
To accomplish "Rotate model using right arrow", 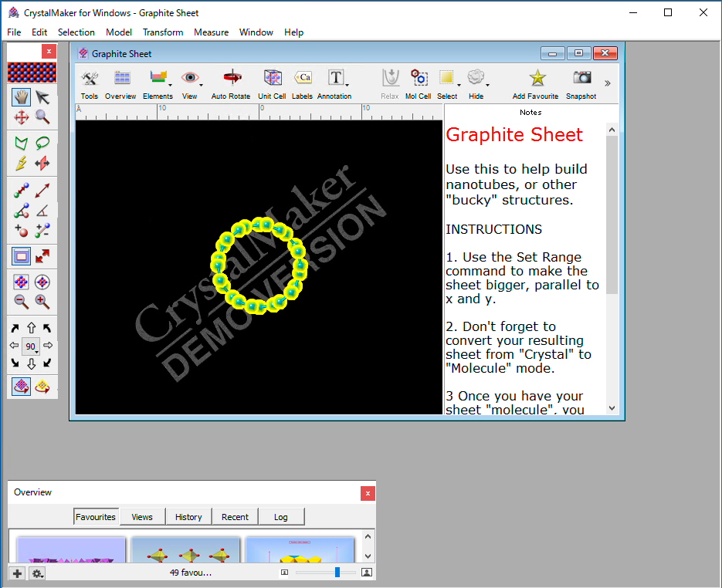I will click(x=48, y=346).
